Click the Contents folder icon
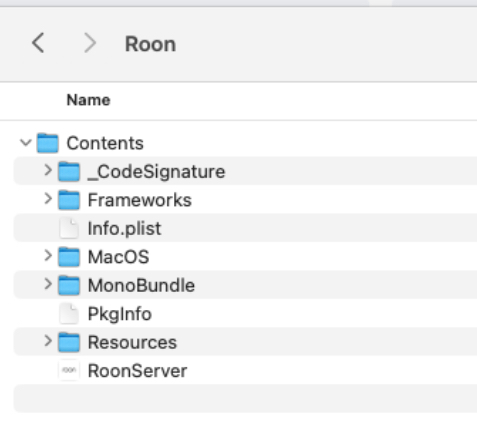The image size is (477, 437). 48,143
